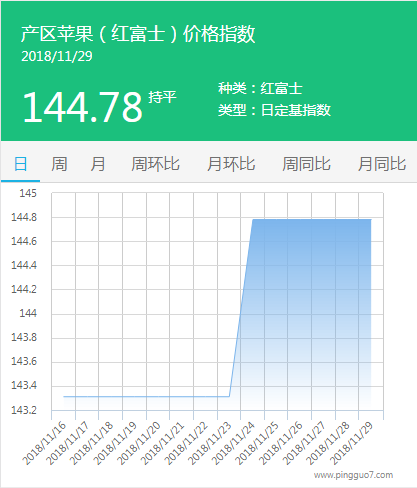Click the x-axis date 2018/11/21
The height and width of the screenshot is (488, 417).
(162, 443)
